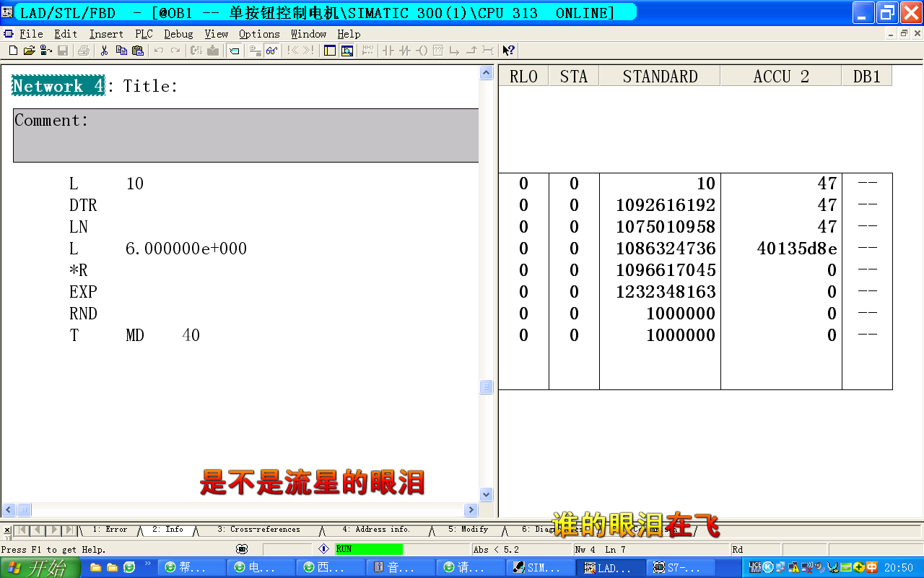Cut selection with the scissors icon
924x578 pixels.
105,51
